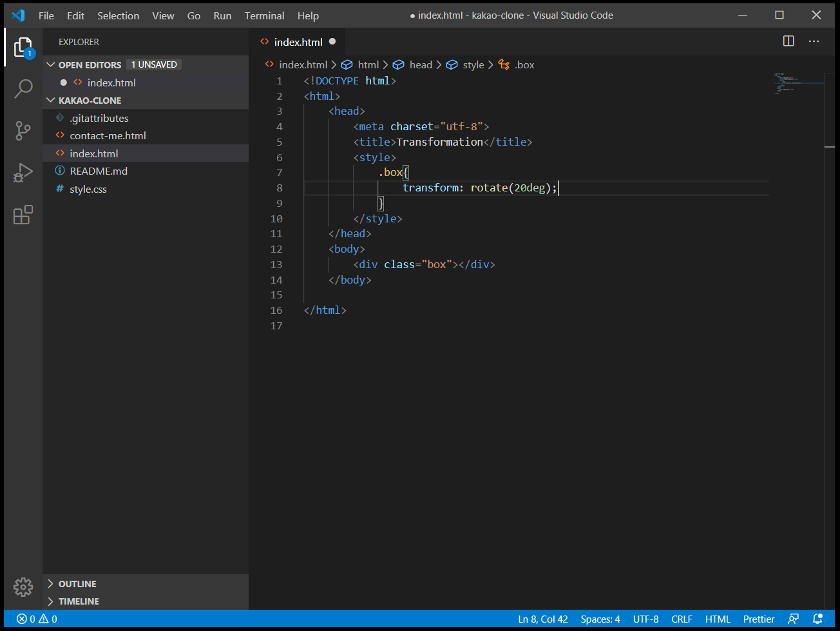The width and height of the screenshot is (840, 631).
Task: Click line number 8 in the gutter
Action: 280,188
